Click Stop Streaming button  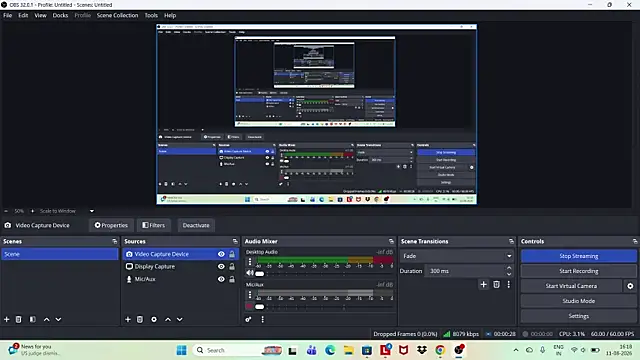click(x=579, y=256)
